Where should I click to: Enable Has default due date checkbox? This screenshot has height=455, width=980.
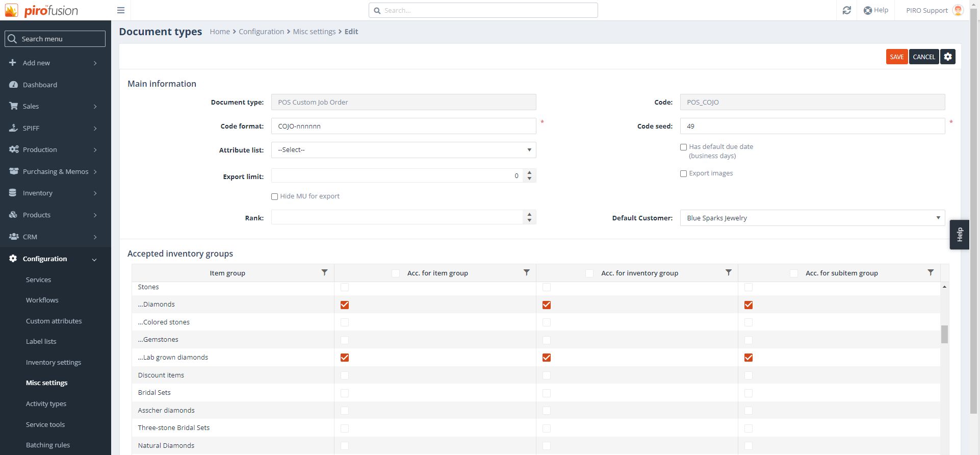683,147
